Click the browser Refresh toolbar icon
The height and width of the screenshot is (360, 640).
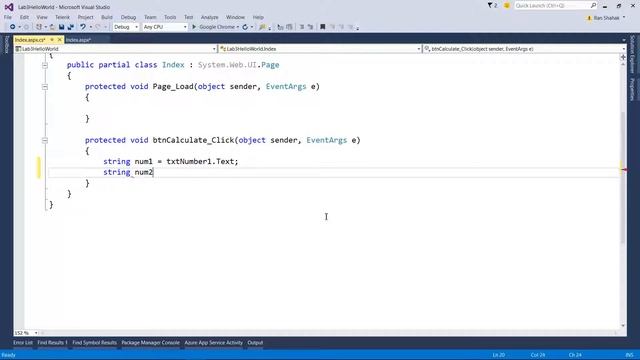245,27
